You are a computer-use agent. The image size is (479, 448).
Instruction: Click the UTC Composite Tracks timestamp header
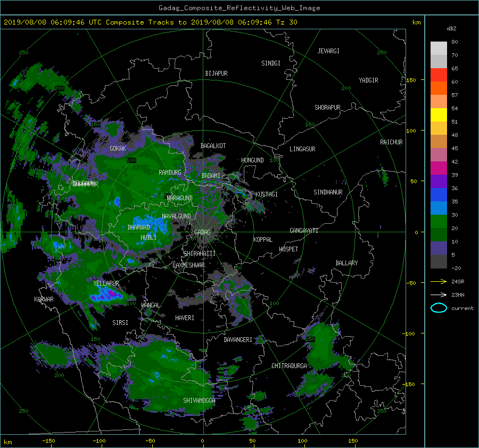pyautogui.click(x=150, y=22)
